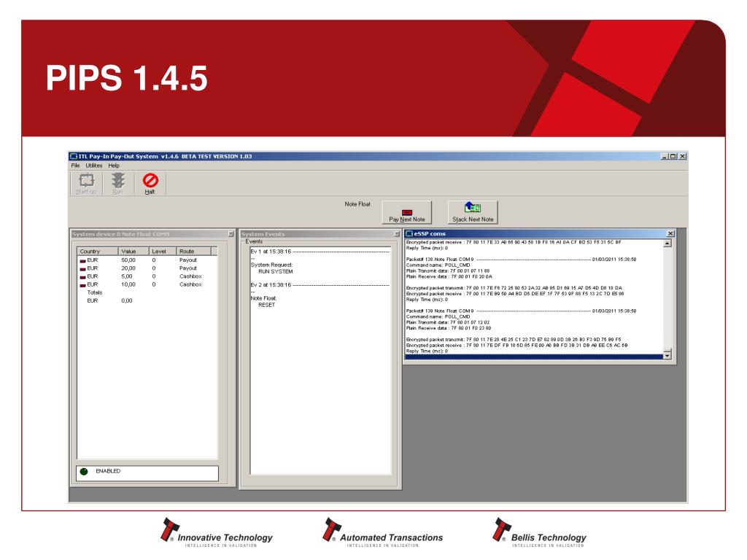Click the eSSP coms title bar icon
Image resolution: width=747 pixels, height=560 pixels.
click(409, 233)
